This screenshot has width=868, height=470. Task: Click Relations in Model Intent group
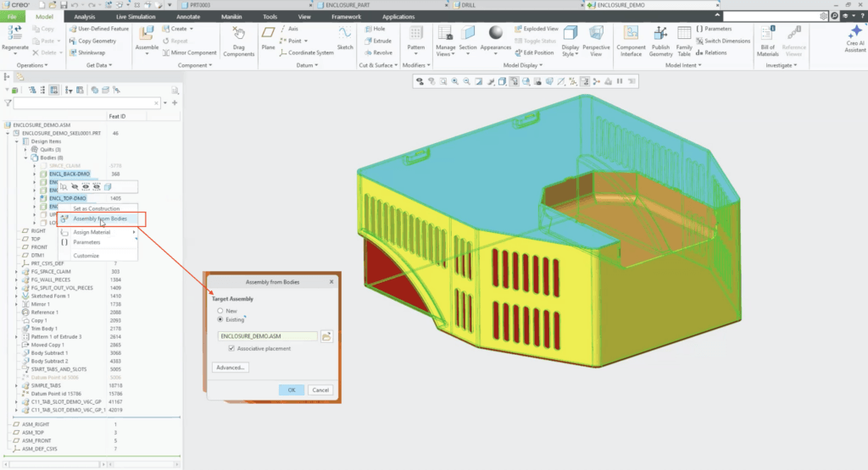711,53
